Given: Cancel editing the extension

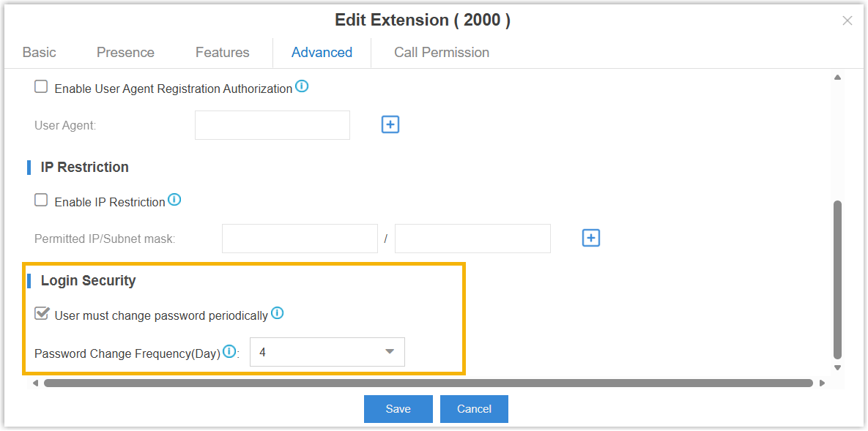Looking at the screenshot, I should click(474, 409).
